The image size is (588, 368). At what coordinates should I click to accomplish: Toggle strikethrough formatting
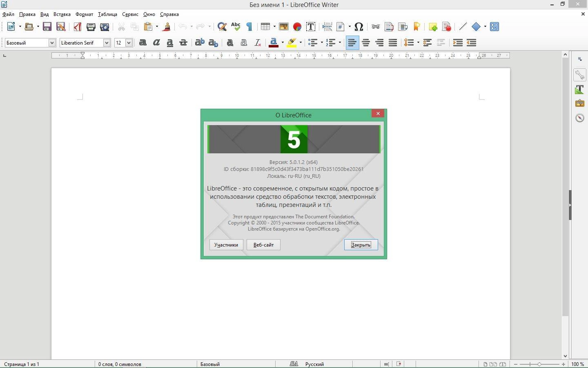pyautogui.click(x=183, y=43)
